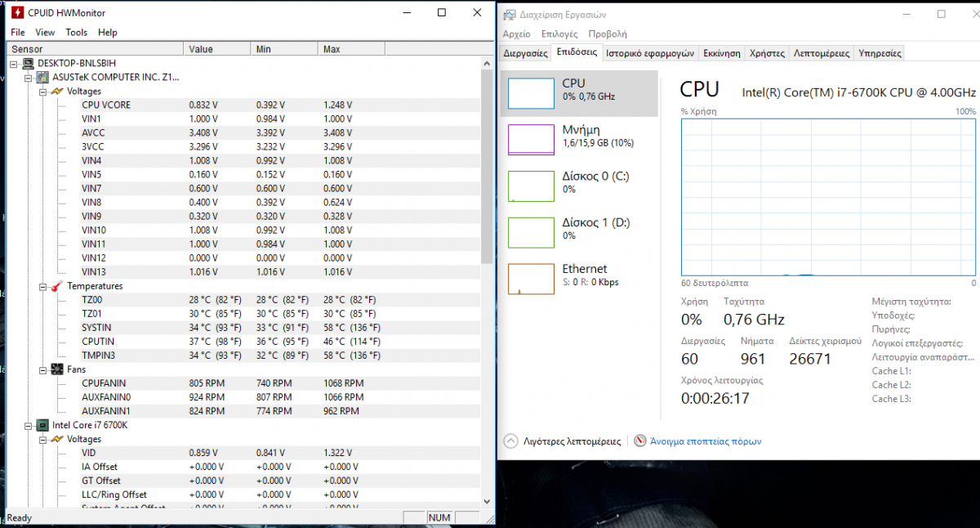Click the Voltages icon under ASUSTeK

57,91
